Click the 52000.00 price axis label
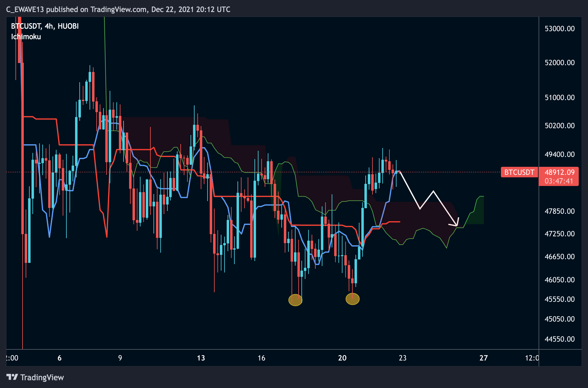The image size is (588, 388). (x=560, y=63)
